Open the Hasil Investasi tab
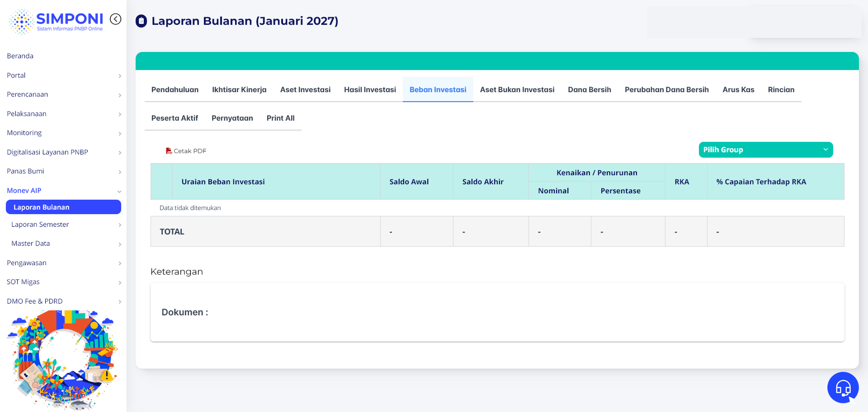Image resolution: width=868 pixels, height=412 pixels. tap(370, 89)
